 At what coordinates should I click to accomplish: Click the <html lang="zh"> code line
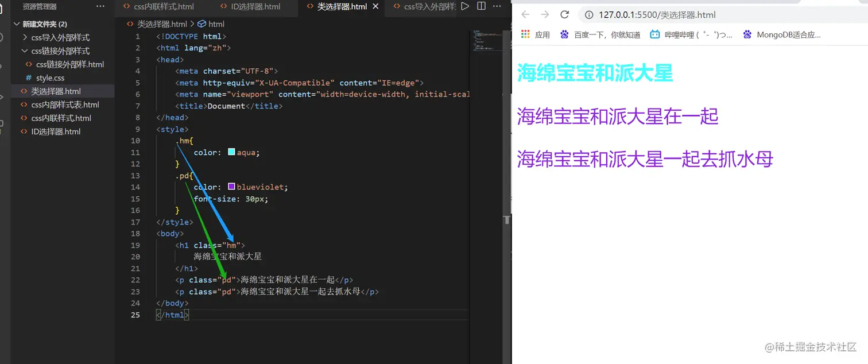coord(193,48)
